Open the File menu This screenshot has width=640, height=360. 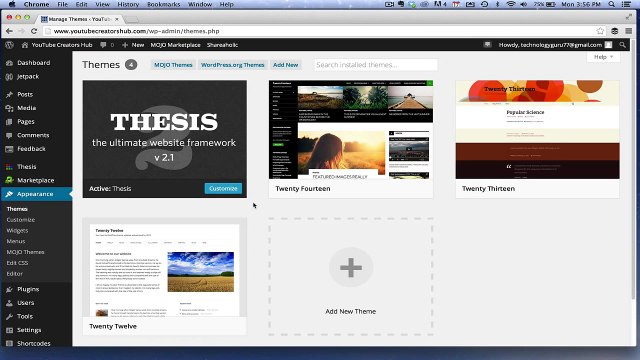(62, 4)
